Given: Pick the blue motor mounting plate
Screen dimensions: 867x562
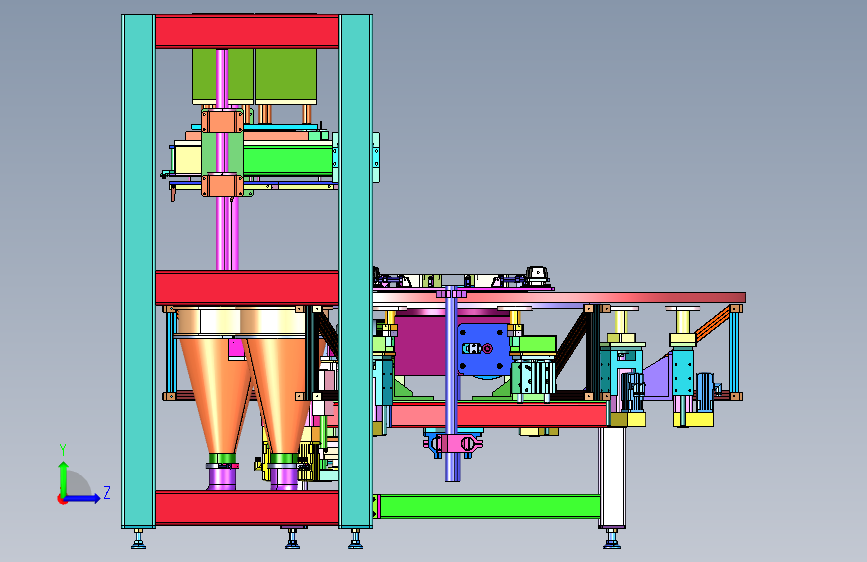Looking at the screenshot, I should pos(483,349).
